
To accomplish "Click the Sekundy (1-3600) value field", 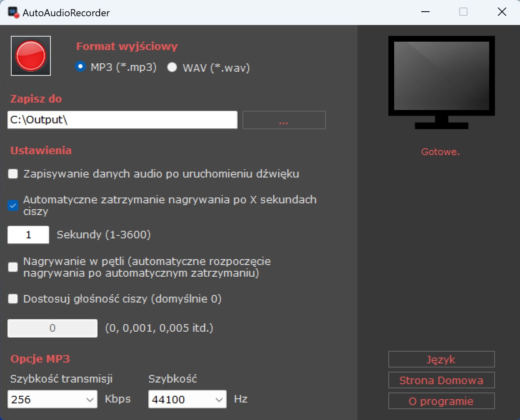I will click(28, 235).
